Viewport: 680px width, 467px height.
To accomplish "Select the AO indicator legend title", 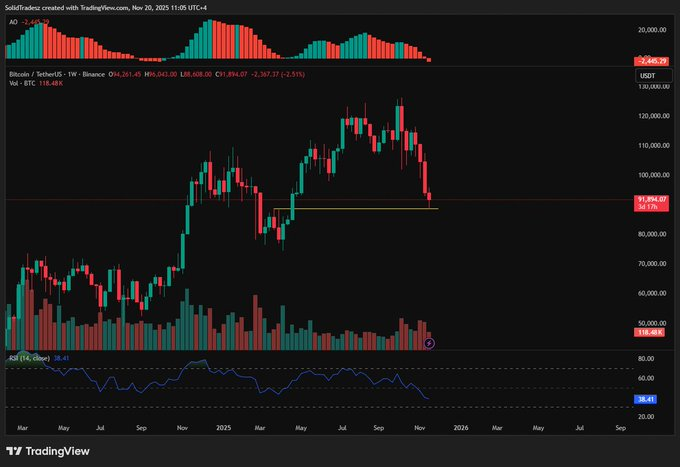I will (13, 22).
